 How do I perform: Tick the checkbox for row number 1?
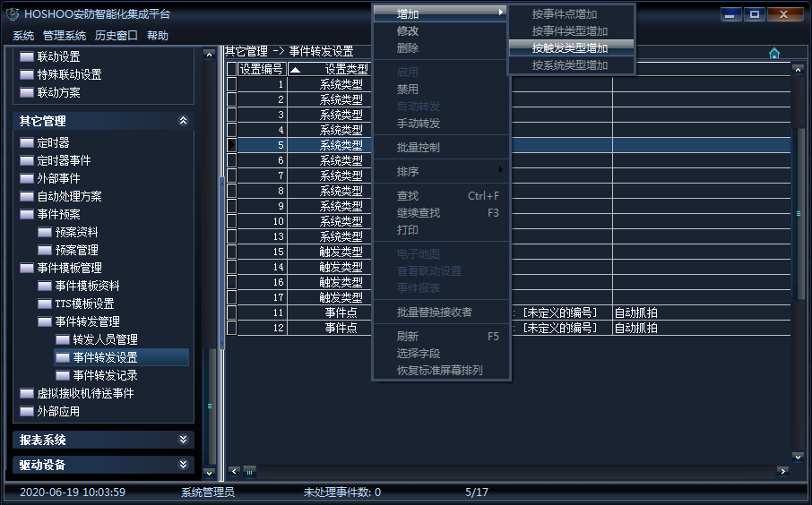pyautogui.click(x=231, y=84)
